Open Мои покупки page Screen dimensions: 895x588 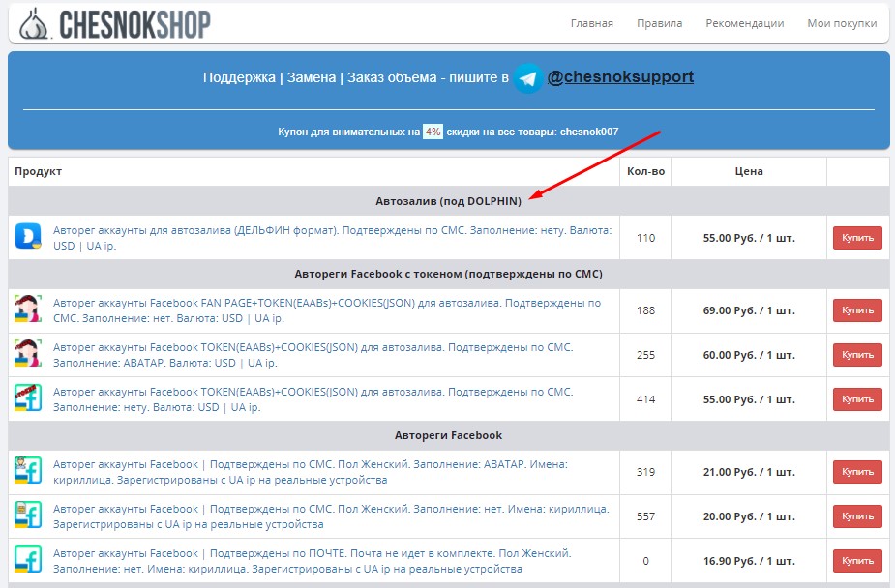[x=842, y=23]
